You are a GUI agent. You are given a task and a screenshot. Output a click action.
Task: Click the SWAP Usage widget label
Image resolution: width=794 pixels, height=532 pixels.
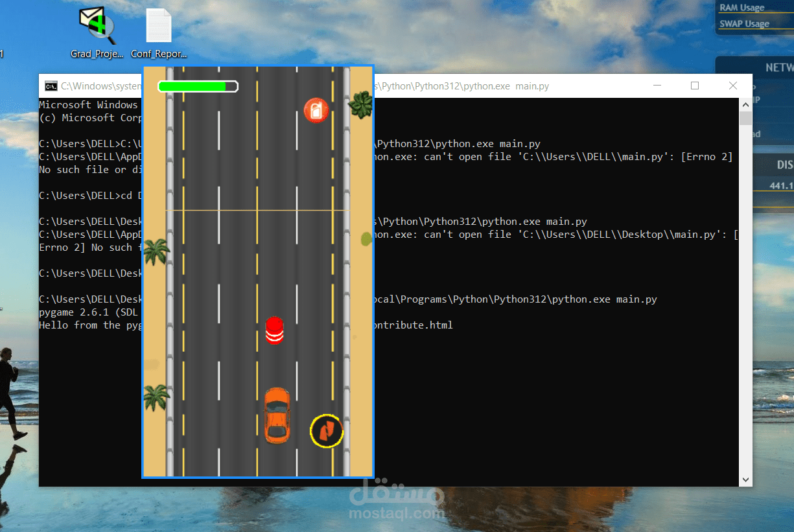744,24
